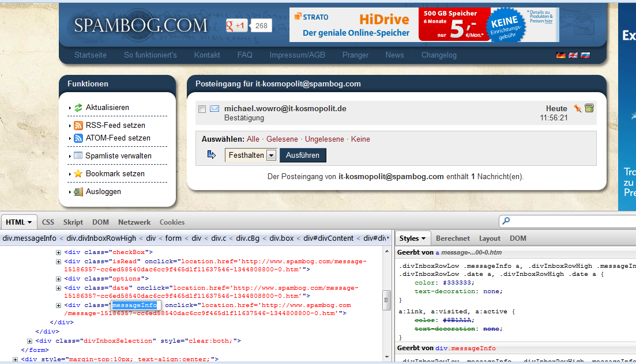
Task: Click the envelope icon beside the sender
Action: pyautogui.click(x=214, y=109)
